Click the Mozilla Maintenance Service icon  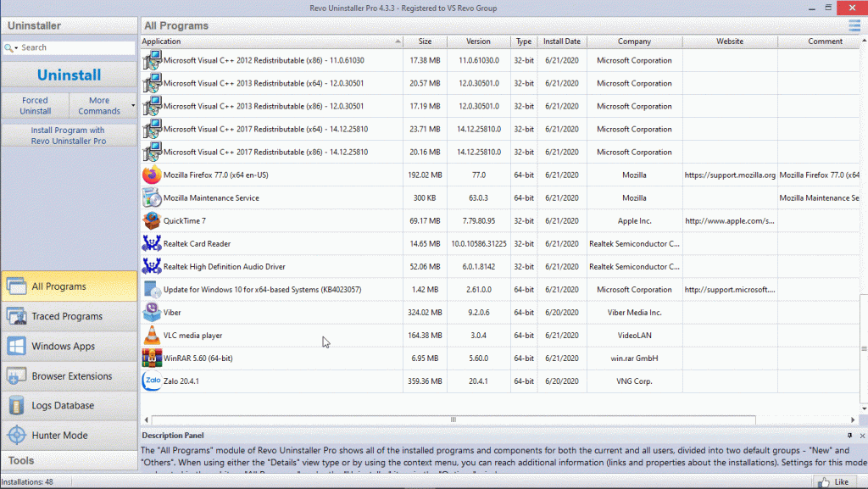click(152, 197)
